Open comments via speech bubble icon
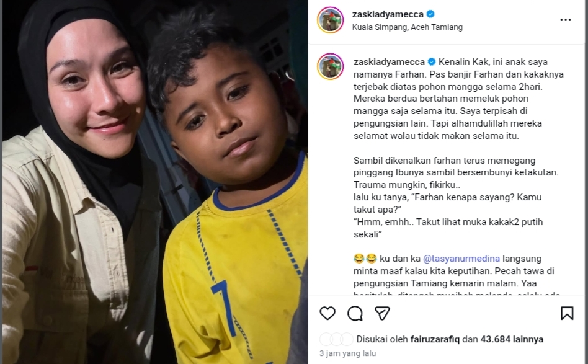 click(x=355, y=313)
